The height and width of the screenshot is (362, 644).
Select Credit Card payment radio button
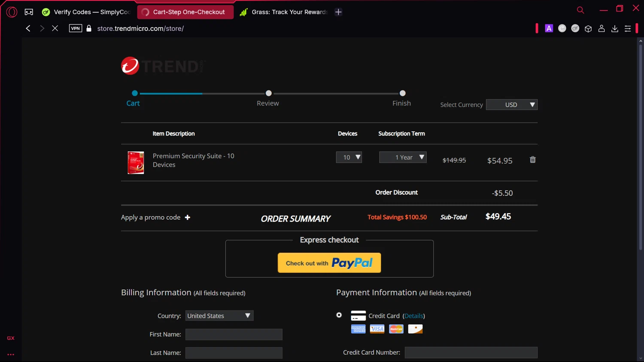(x=339, y=315)
